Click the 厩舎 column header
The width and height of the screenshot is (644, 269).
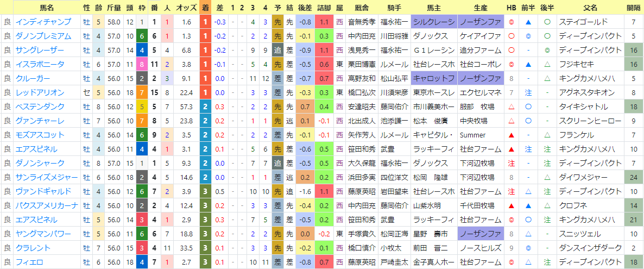coord(362,8)
